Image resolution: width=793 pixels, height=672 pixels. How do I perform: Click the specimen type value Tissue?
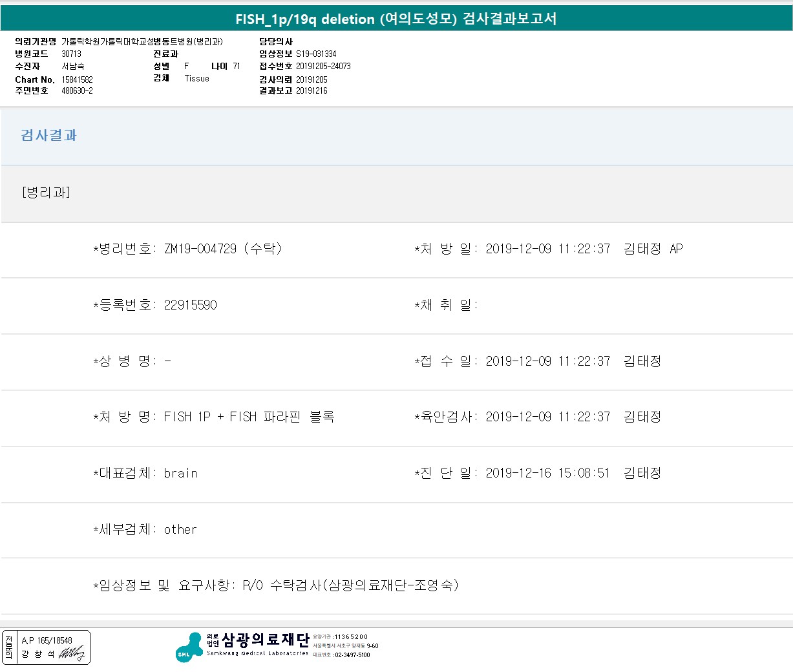pyautogui.click(x=196, y=79)
